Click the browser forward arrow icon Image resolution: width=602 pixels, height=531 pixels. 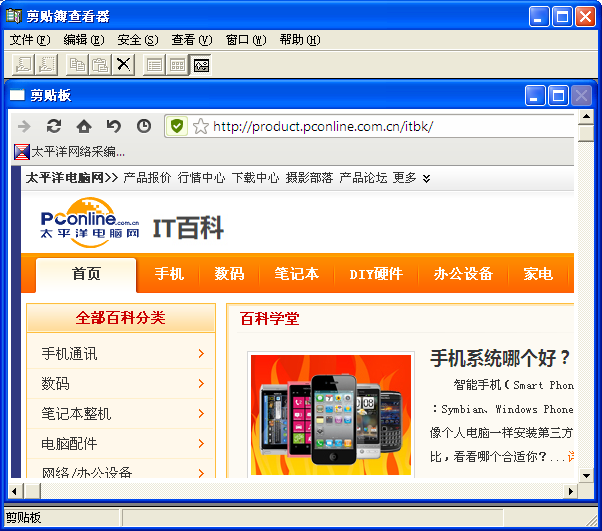coord(24,126)
